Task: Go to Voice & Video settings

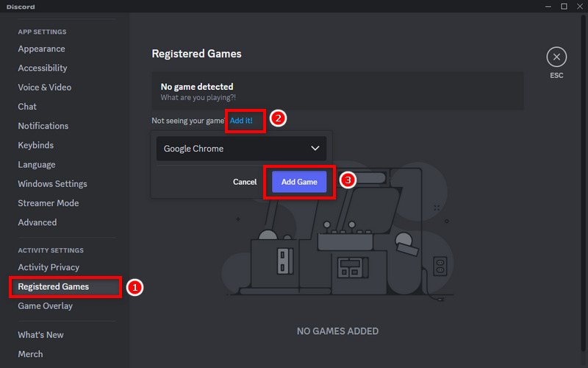Action: coord(45,87)
